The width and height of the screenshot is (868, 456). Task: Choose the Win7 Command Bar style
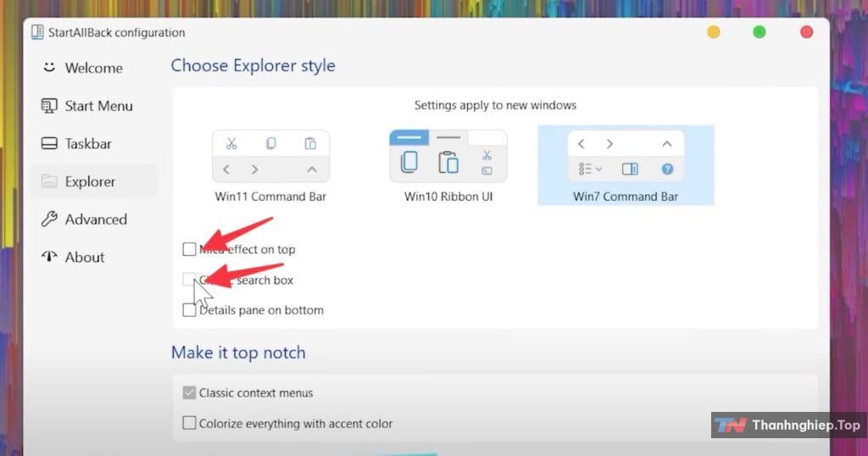tap(626, 158)
